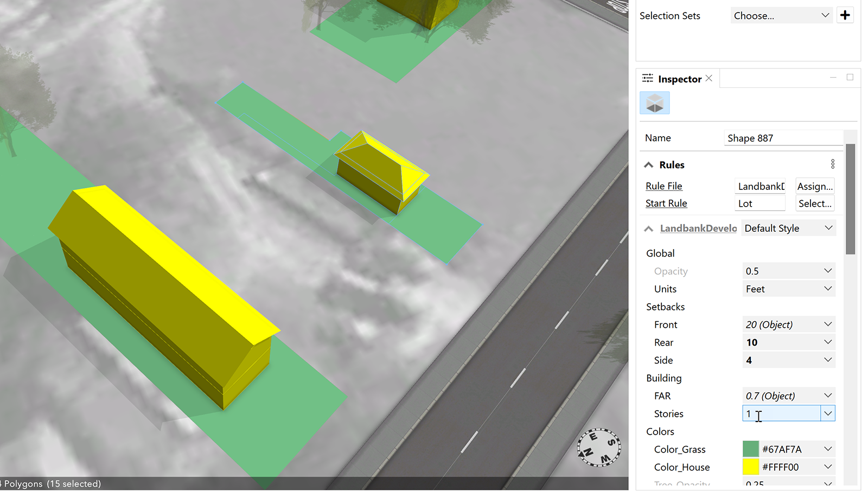Viewport: 868px width, 497px height.
Task: Collapse the LandbankDevelopment rule section
Action: pyautogui.click(x=649, y=229)
